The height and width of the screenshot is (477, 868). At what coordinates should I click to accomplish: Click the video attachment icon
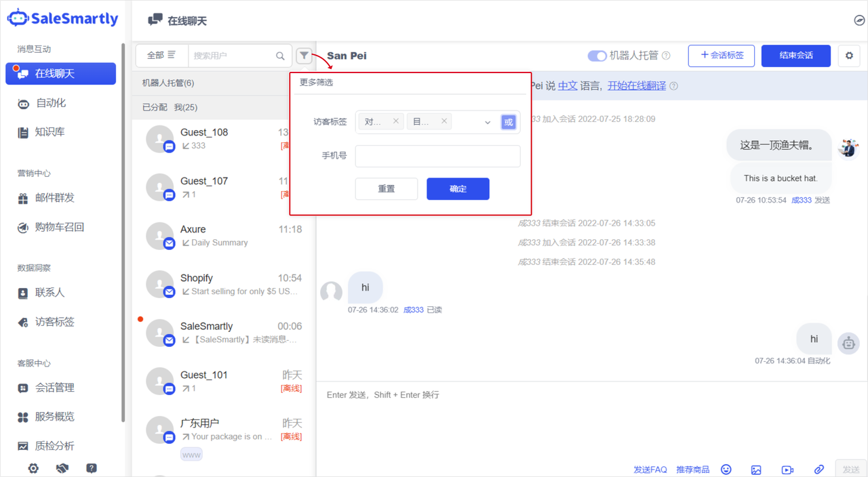pos(787,470)
